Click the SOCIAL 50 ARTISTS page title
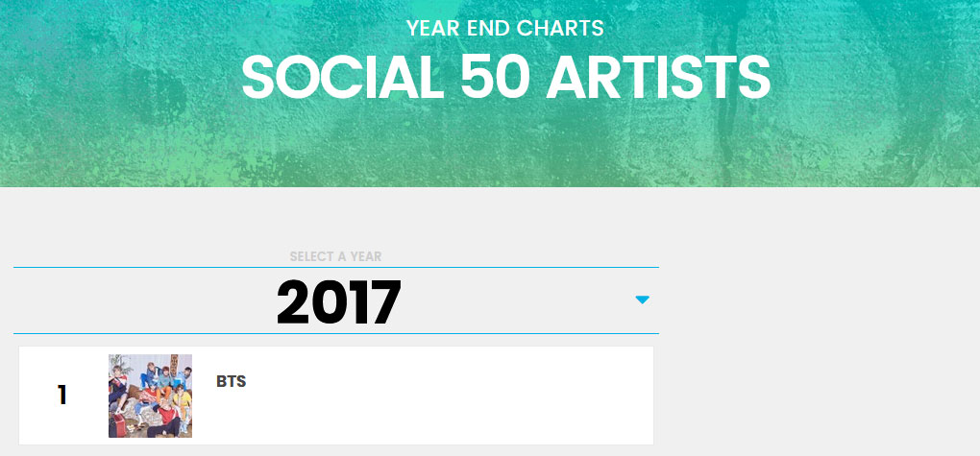 [x=505, y=78]
